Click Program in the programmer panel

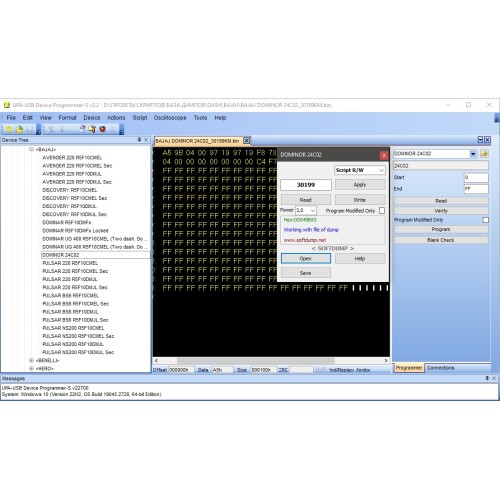pyautogui.click(x=441, y=229)
